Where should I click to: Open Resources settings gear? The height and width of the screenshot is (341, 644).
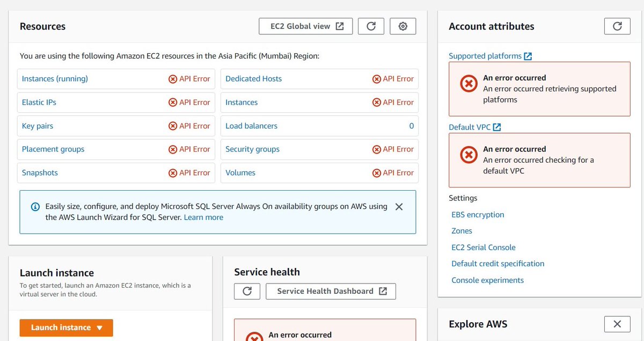(x=403, y=26)
